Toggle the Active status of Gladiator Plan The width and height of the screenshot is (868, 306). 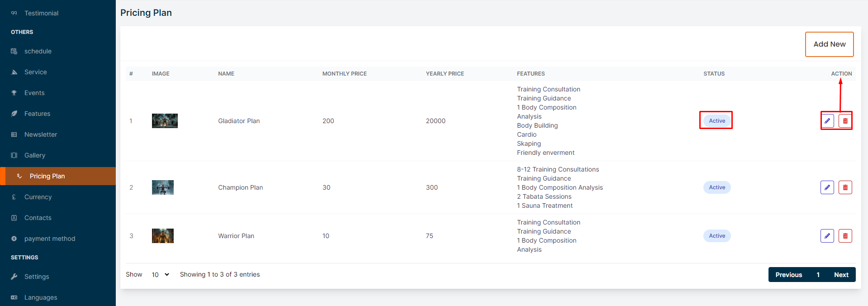(x=716, y=121)
